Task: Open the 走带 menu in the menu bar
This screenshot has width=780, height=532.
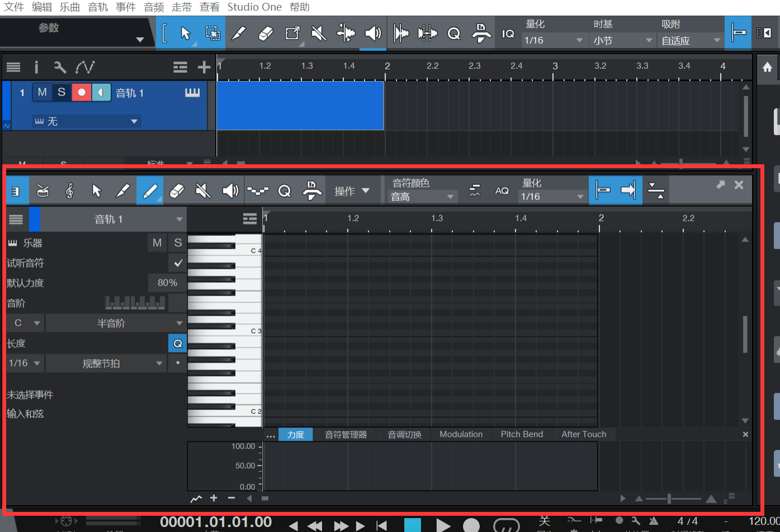Action: click(x=182, y=7)
